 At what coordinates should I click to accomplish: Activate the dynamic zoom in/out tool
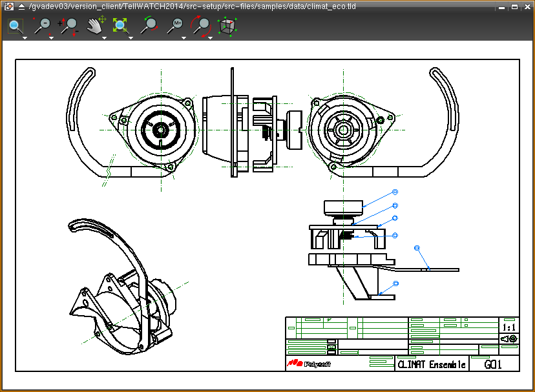pos(68,26)
